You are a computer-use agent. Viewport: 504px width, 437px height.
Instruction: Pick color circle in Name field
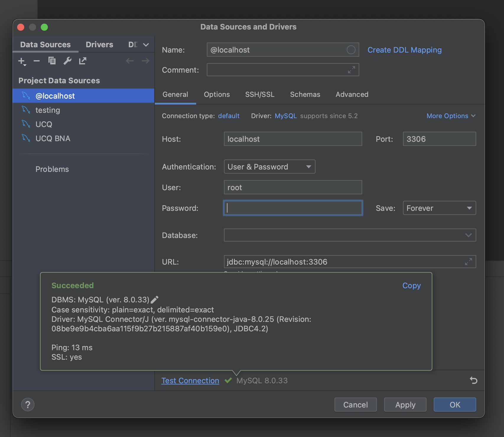point(351,50)
